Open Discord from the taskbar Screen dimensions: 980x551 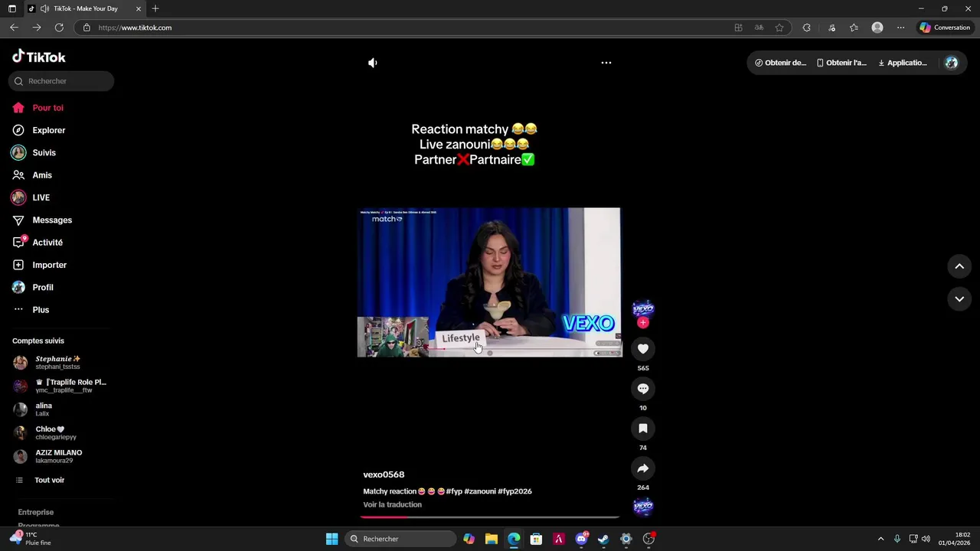coord(581,539)
